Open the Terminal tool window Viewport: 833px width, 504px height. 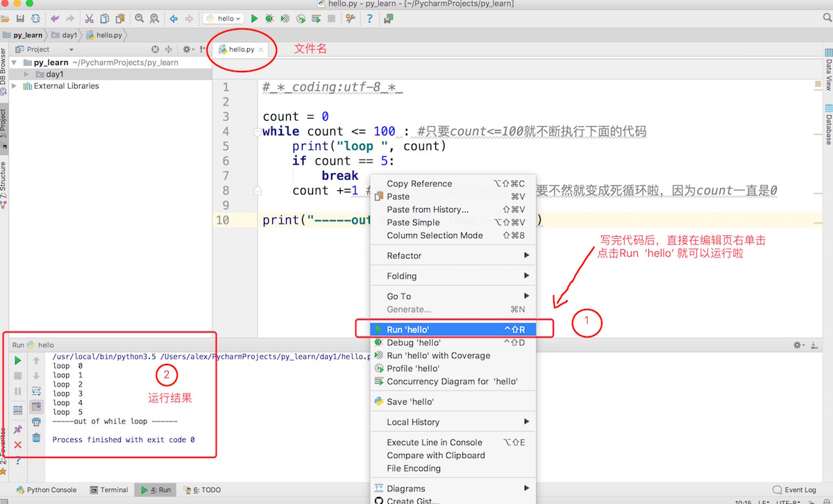(109, 489)
